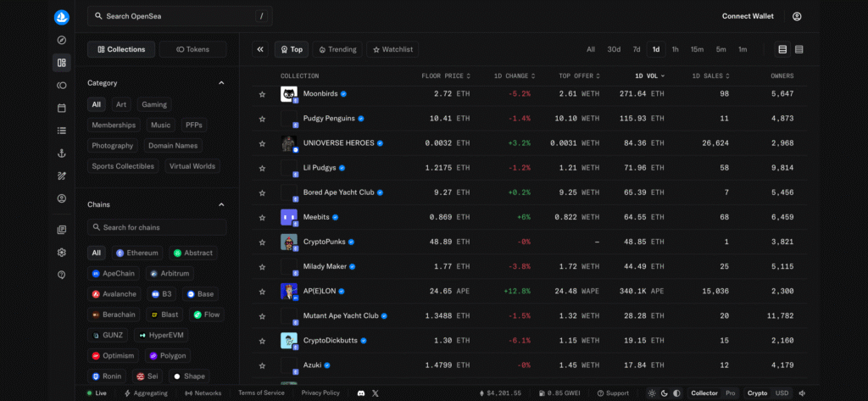Filter by Ethereum chain
The width and height of the screenshot is (868, 401).
(x=137, y=253)
